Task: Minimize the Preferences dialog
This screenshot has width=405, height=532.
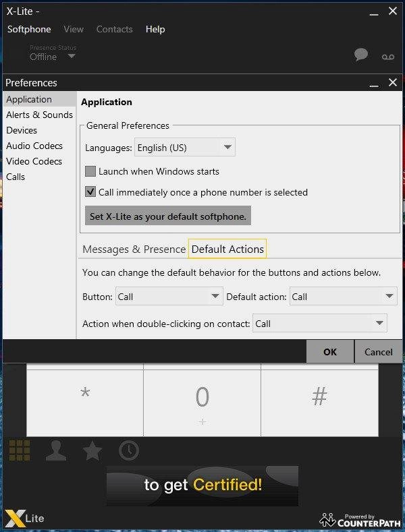Action: point(374,85)
